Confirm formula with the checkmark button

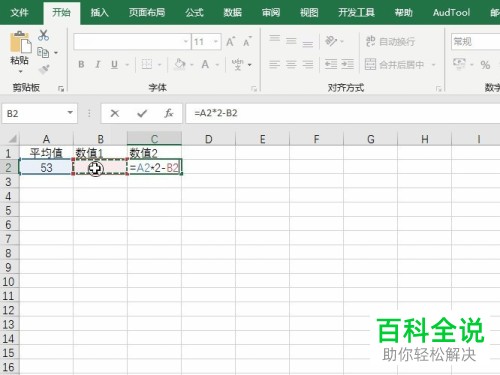tap(142, 114)
